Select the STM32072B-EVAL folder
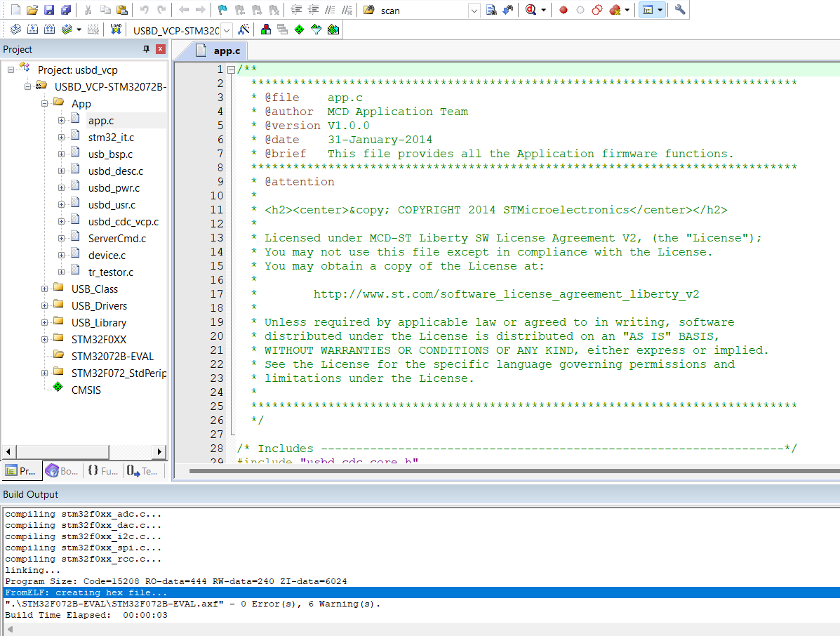Image resolution: width=840 pixels, height=636 pixels. pyautogui.click(x=112, y=357)
